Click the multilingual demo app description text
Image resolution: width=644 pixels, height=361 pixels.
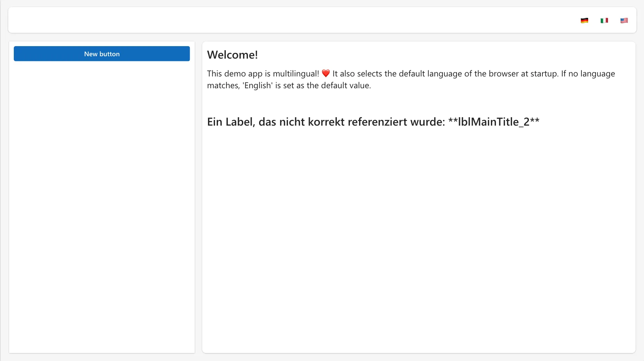[411, 79]
